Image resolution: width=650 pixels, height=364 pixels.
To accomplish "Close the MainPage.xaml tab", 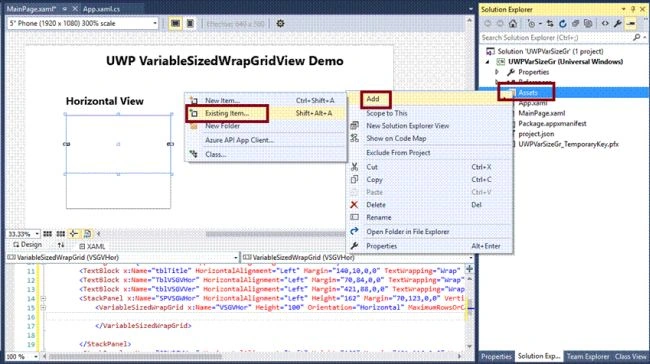I will coord(75,8).
